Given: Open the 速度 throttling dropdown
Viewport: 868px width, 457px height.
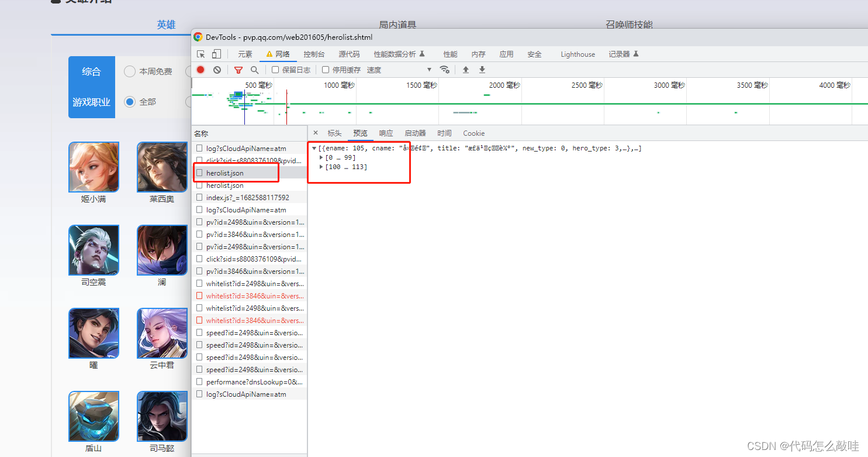Looking at the screenshot, I should (399, 70).
